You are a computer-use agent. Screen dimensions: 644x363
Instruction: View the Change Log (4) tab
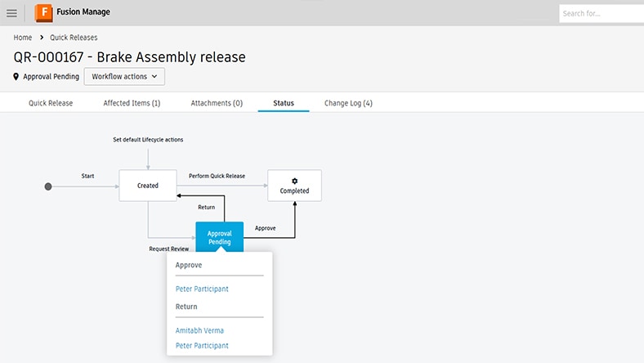coord(348,103)
